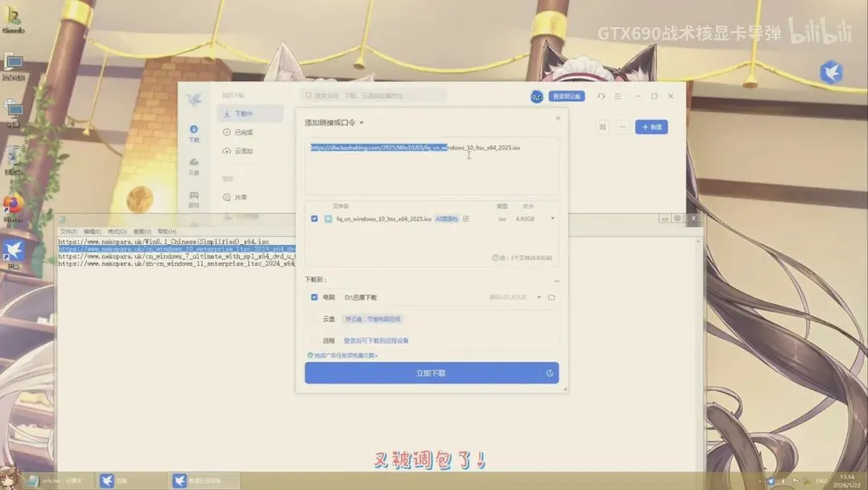Click the floating Xunlei bird widget
868x490 pixels.
[831, 72]
